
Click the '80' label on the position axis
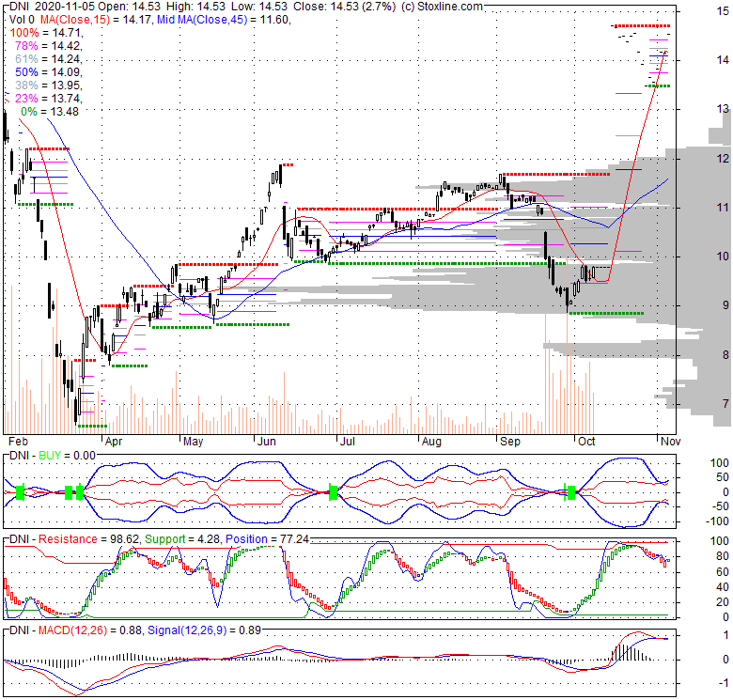(723, 556)
